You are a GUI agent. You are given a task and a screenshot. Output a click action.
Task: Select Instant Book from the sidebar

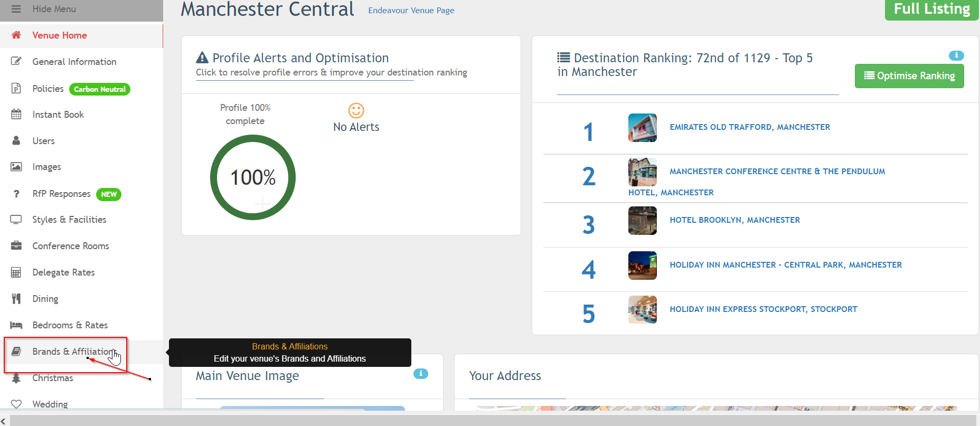tap(58, 115)
